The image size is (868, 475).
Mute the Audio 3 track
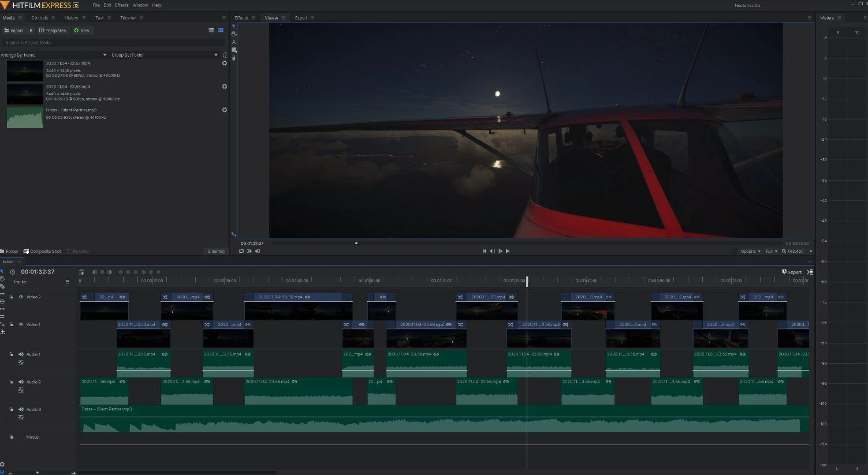tap(21, 409)
